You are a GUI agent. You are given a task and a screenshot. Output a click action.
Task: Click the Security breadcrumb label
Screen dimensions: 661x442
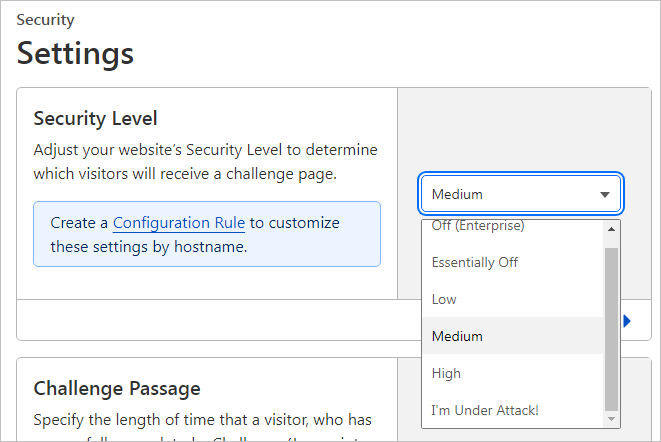[45, 20]
